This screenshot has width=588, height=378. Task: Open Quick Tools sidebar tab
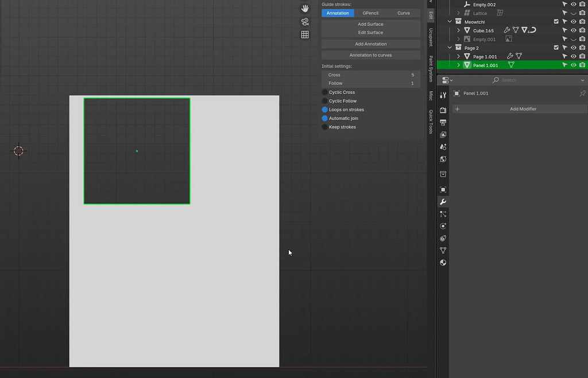click(431, 122)
